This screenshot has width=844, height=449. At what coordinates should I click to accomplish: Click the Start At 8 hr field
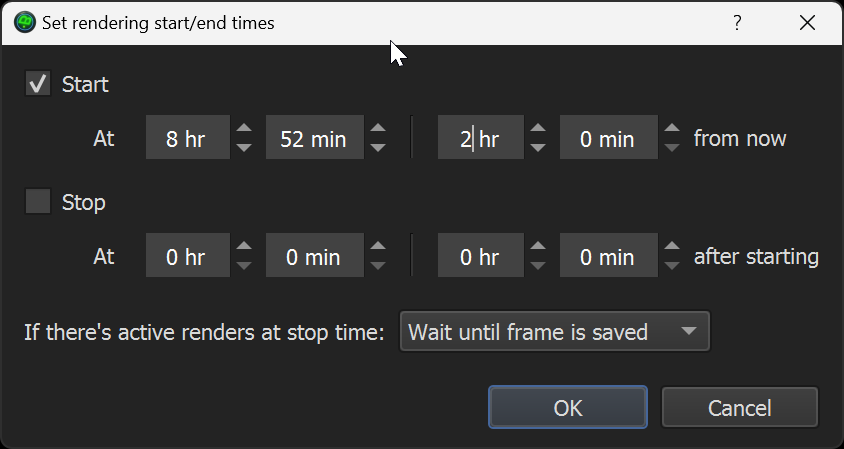coord(188,137)
